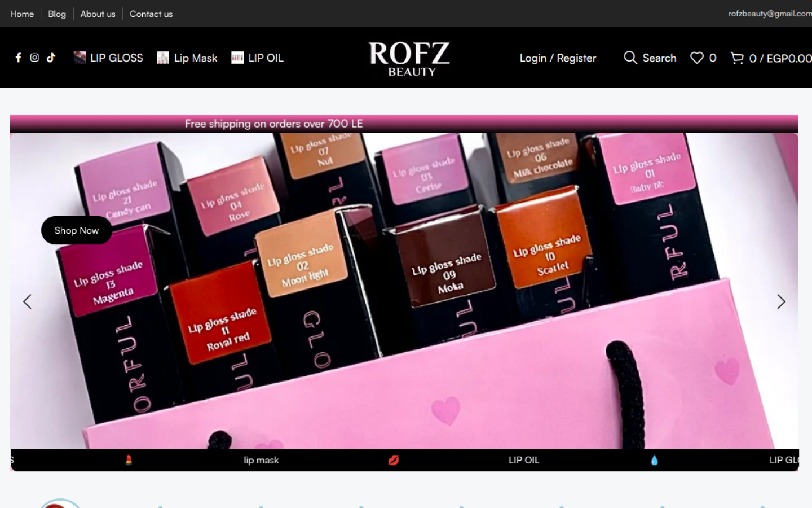Click the Shop Now button

point(77,230)
